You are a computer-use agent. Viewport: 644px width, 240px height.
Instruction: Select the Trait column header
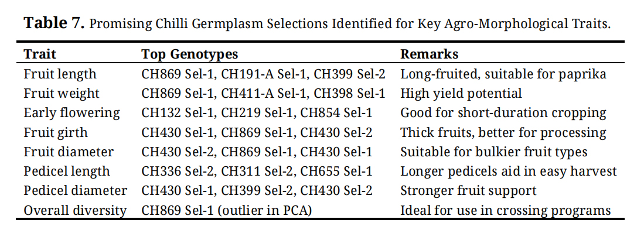(40, 54)
